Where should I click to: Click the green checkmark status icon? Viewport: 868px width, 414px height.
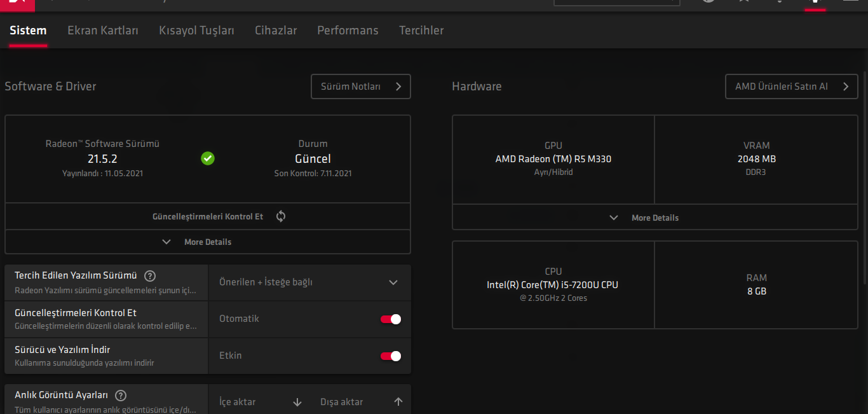coord(208,158)
